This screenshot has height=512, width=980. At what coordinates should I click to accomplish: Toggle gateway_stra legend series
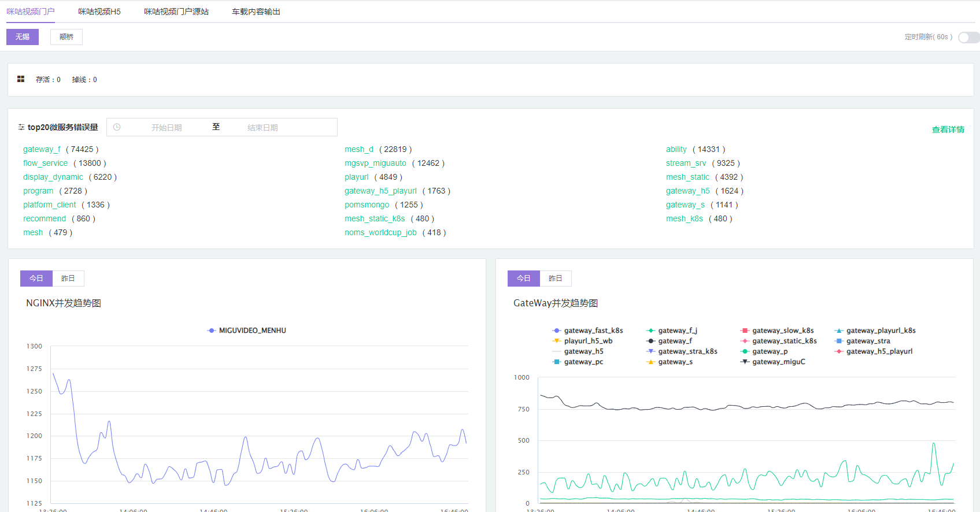coord(863,341)
